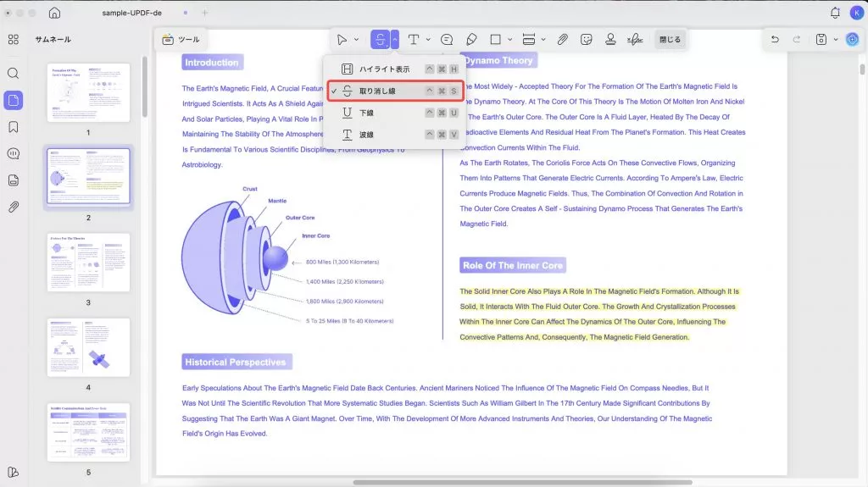Screen dimensions: 868x487
Task: Open page 5 thumbnail
Action: [x=88, y=432]
